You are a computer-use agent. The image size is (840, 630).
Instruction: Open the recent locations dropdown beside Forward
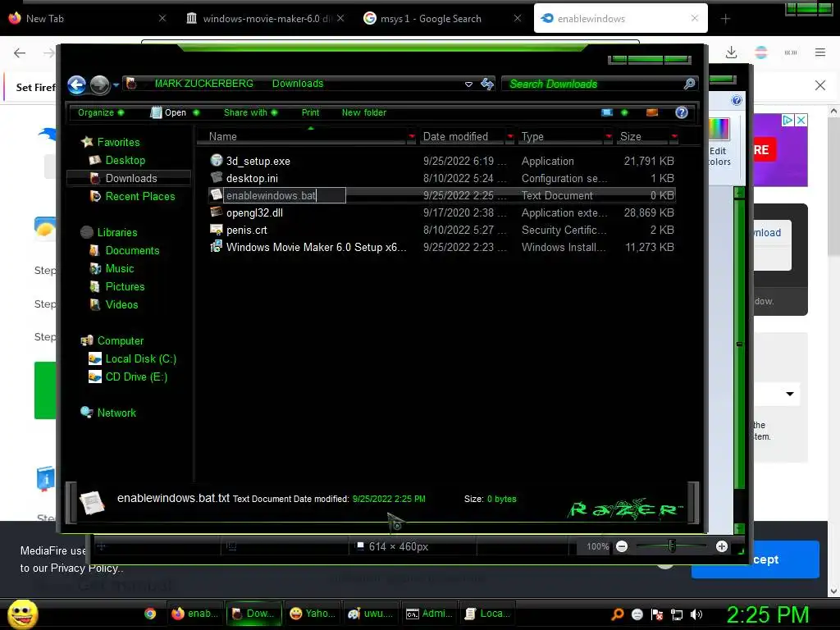point(116,84)
